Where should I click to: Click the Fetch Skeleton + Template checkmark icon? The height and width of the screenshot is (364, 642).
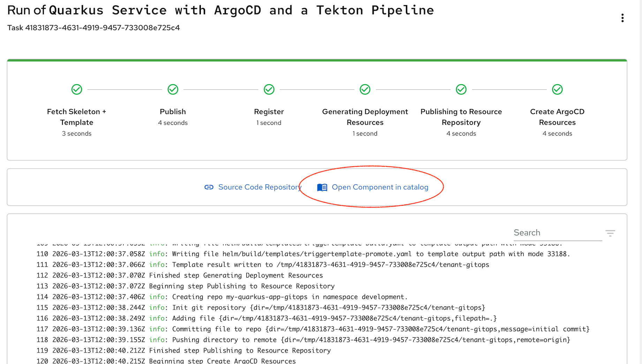tap(77, 90)
